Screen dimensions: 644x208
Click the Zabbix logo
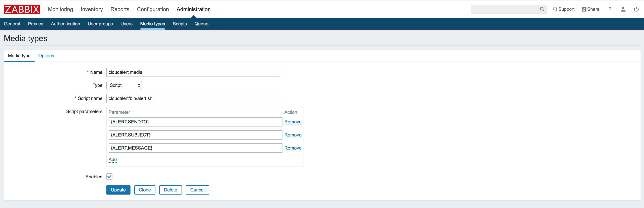coord(22,9)
